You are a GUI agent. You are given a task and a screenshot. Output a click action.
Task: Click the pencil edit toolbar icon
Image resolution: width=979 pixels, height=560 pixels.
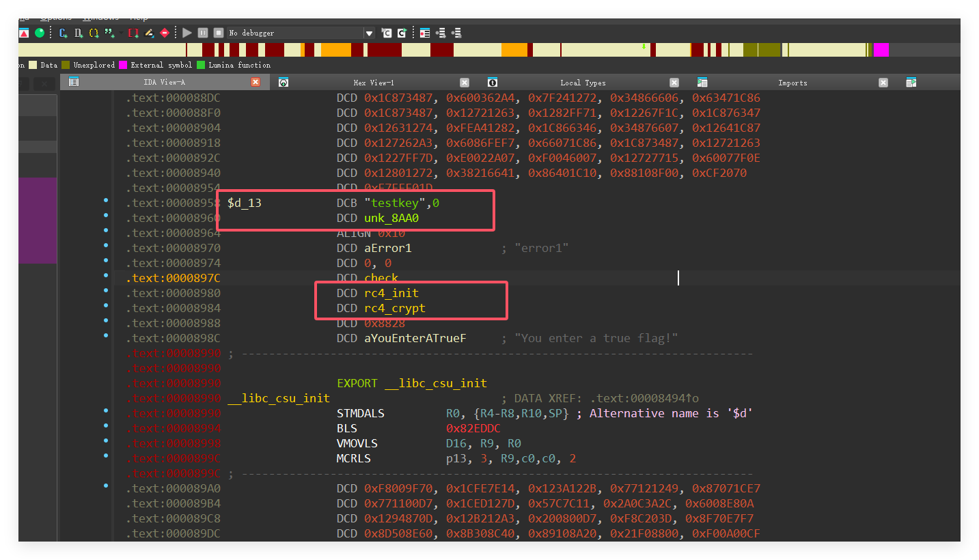(149, 33)
